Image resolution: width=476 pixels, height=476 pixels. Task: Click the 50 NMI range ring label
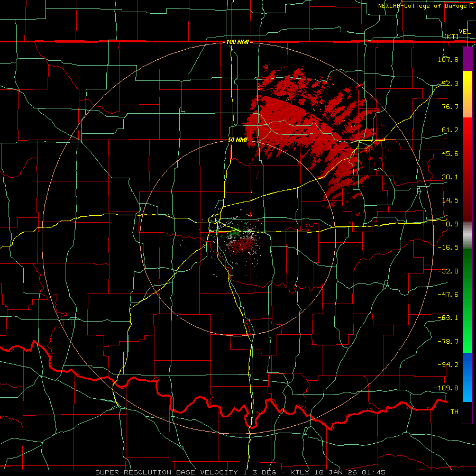(237, 140)
